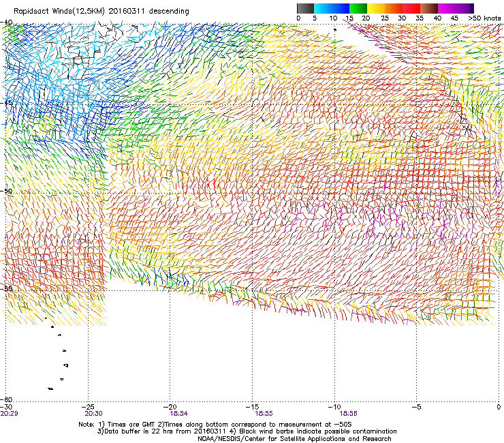Click the dark purple >50 knots legend segment
Image resolution: width=504 pixels, height=443 pixels.
click(471, 8)
